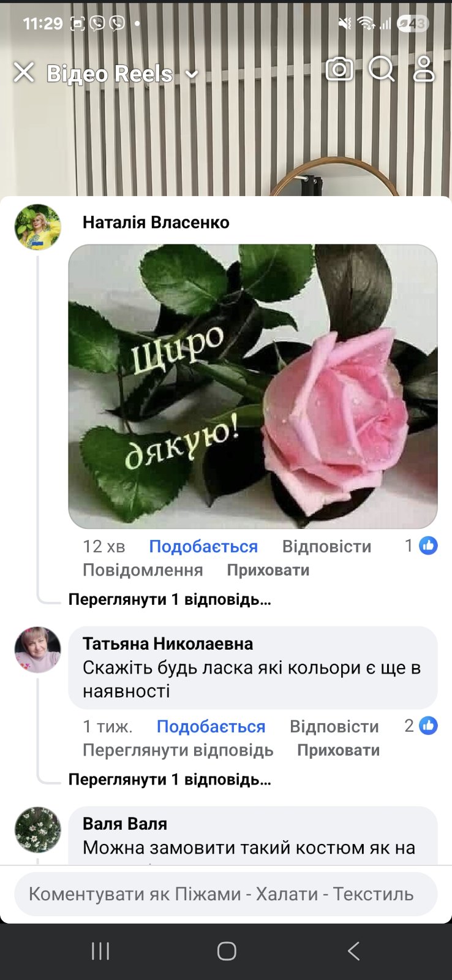Expand 1 reply under Татьяна's comment
Viewport: 452px width, 980px height.
[x=170, y=780]
